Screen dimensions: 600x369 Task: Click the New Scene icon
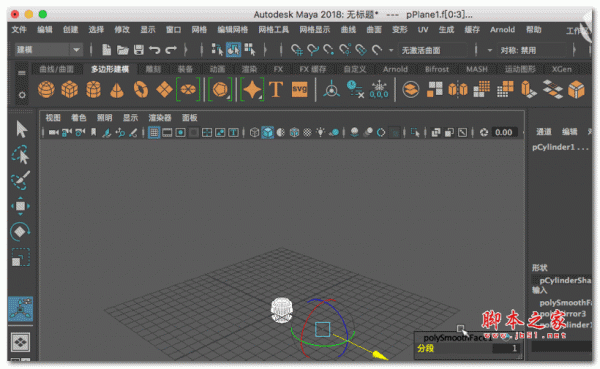point(106,50)
